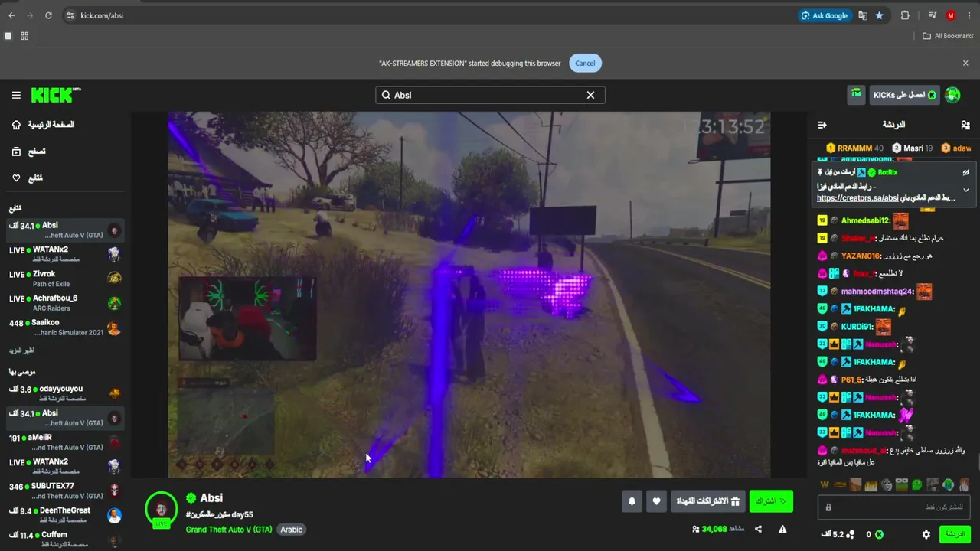Image resolution: width=980 pixels, height=551 pixels.
Task: Open the hamburger sidebar menu
Action: pos(16,95)
